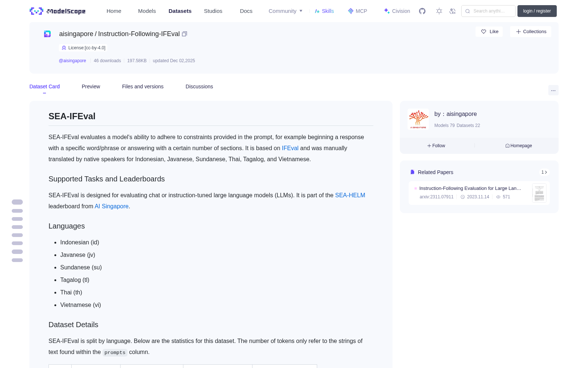Copy dataset name via the copy icon
588x368 pixels.
[184, 34]
